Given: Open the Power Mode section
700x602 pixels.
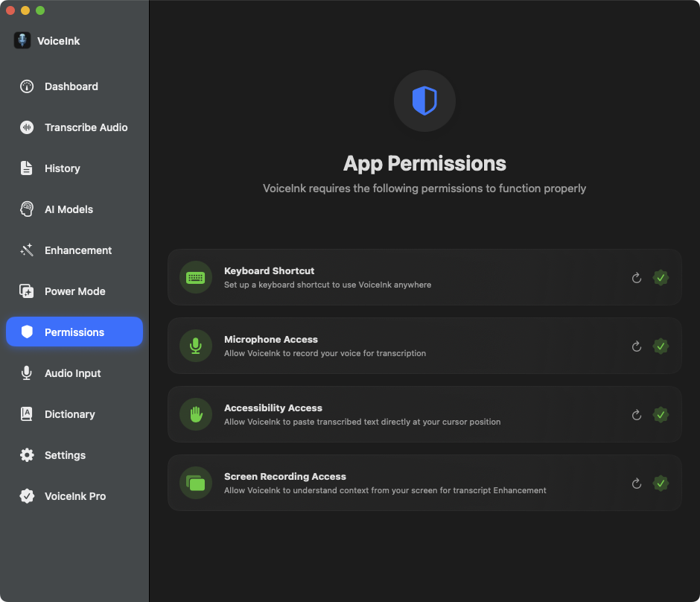Looking at the screenshot, I should click(74, 291).
